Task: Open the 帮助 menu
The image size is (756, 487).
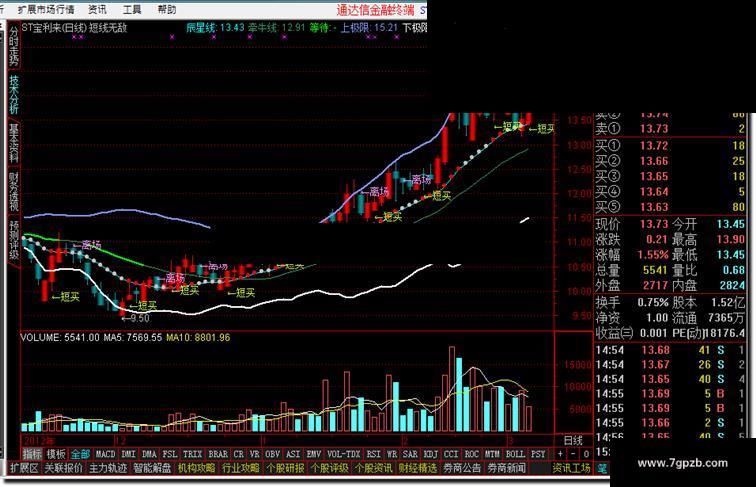Action: [x=167, y=9]
